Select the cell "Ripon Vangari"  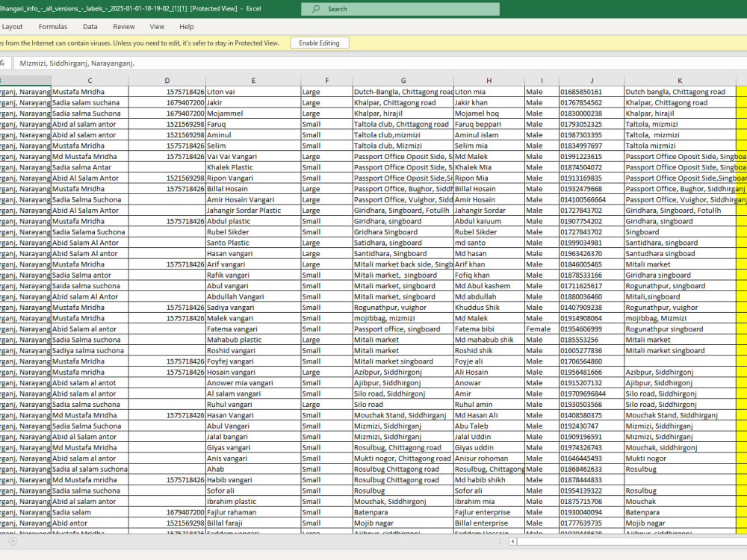[253, 178]
